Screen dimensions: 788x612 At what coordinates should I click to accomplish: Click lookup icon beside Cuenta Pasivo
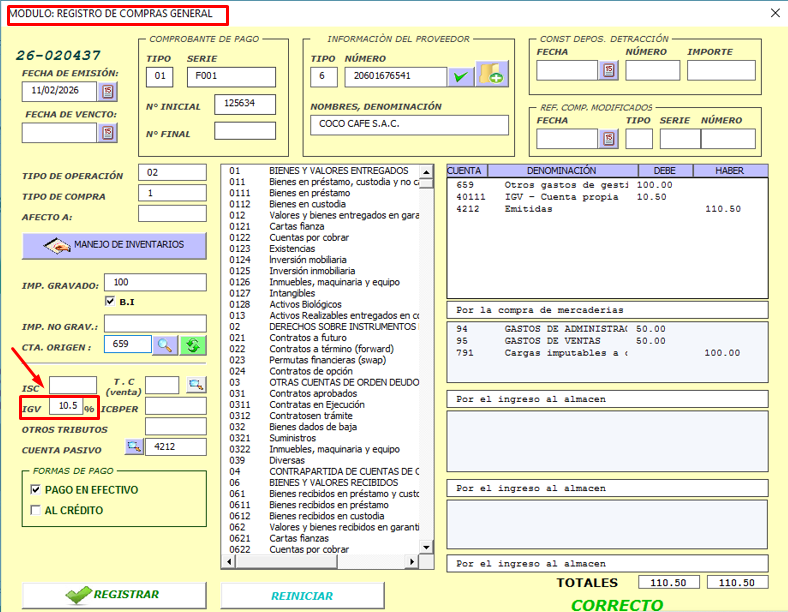click(133, 446)
